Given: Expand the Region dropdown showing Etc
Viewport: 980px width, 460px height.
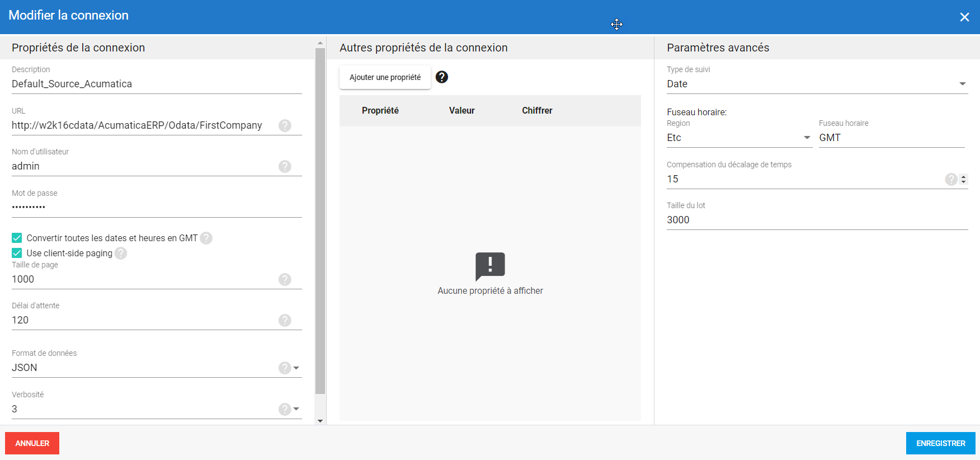Looking at the screenshot, I should pos(807,138).
